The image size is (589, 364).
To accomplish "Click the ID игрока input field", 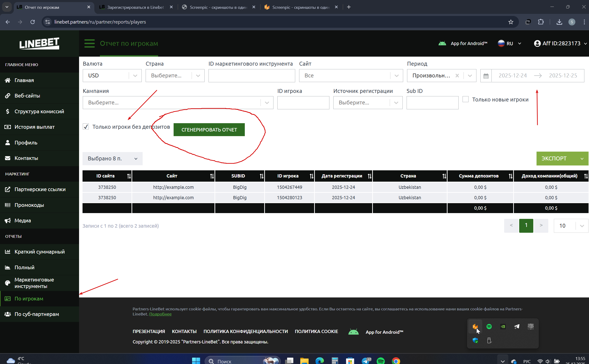I will pyautogui.click(x=303, y=103).
